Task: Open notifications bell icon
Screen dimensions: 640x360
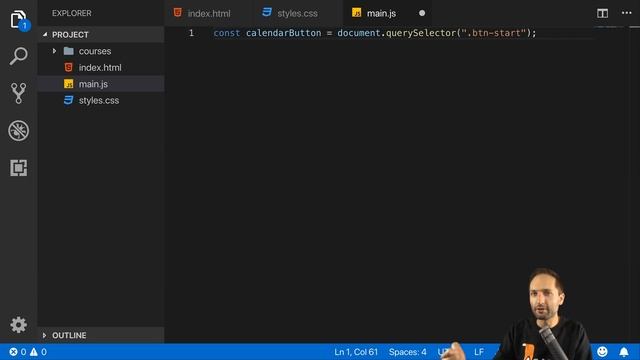Action: (x=624, y=352)
